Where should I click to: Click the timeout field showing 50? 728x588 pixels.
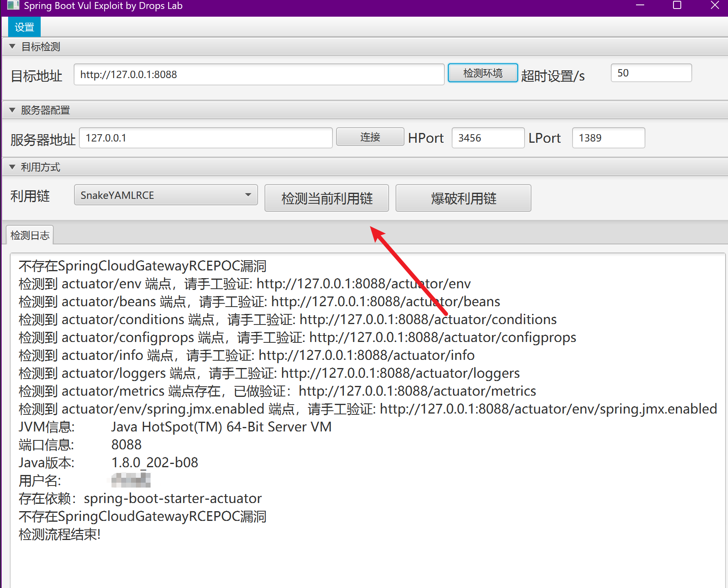tap(650, 73)
